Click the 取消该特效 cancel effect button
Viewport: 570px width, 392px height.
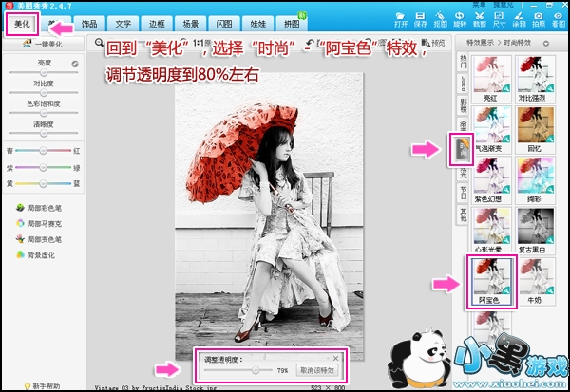click(x=316, y=371)
